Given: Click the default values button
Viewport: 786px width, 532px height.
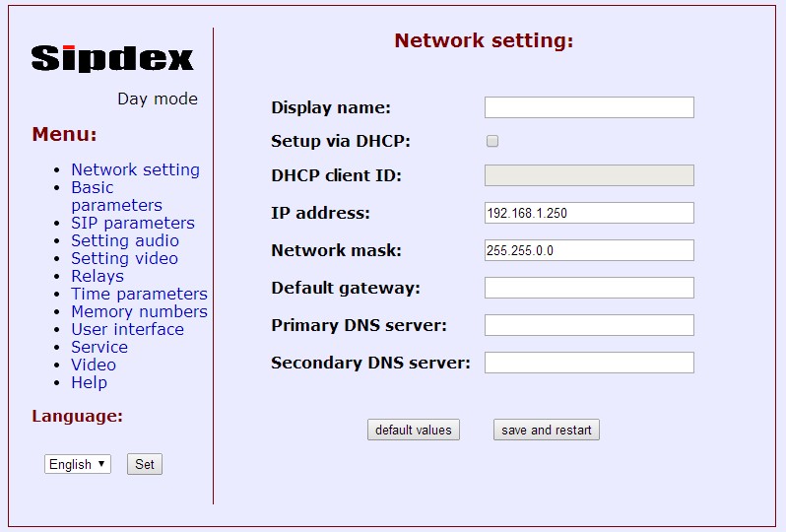Looking at the screenshot, I should [x=414, y=430].
